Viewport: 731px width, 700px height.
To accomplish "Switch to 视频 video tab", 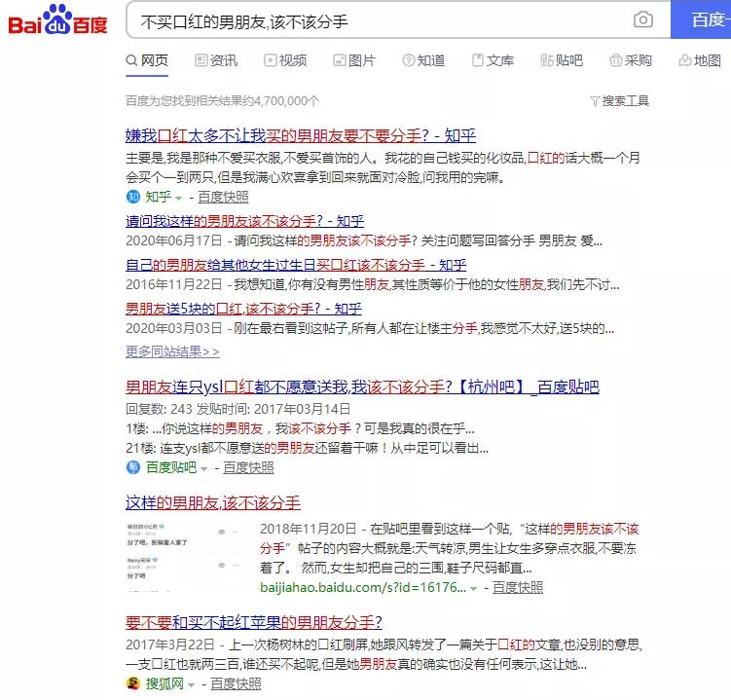I will pyautogui.click(x=285, y=60).
